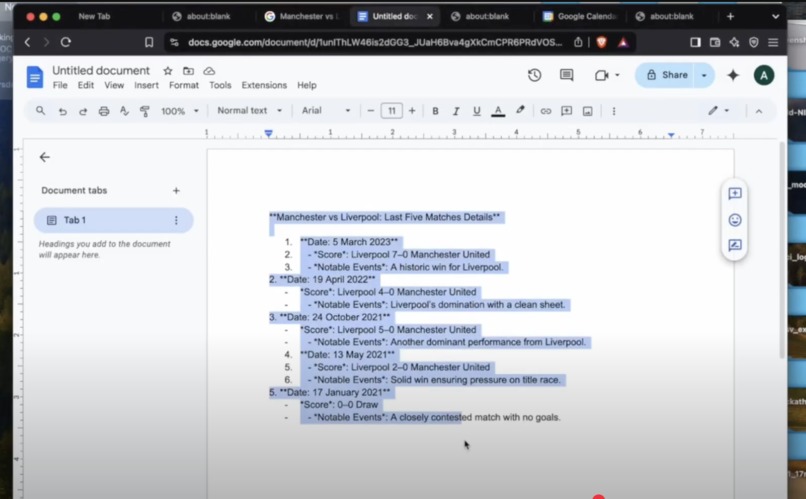Add a new document tab
This screenshot has height=499, width=806.
[176, 191]
